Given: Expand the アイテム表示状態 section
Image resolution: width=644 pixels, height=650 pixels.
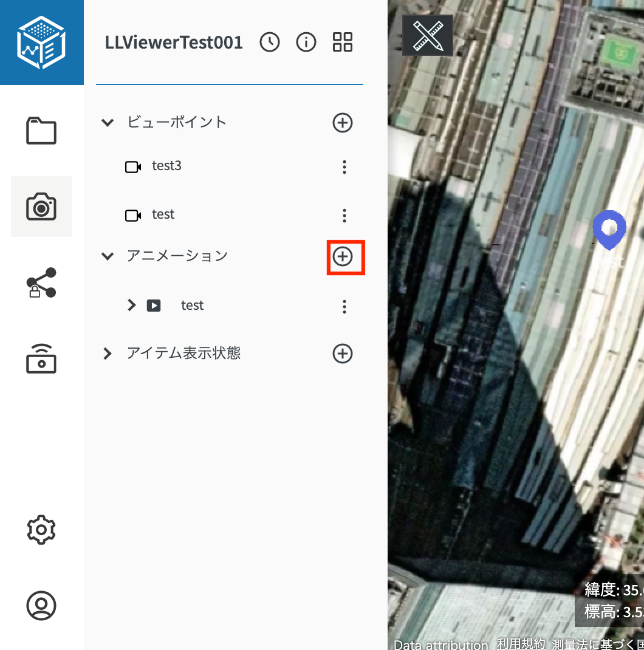Looking at the screenshot, I should (108, 354).
